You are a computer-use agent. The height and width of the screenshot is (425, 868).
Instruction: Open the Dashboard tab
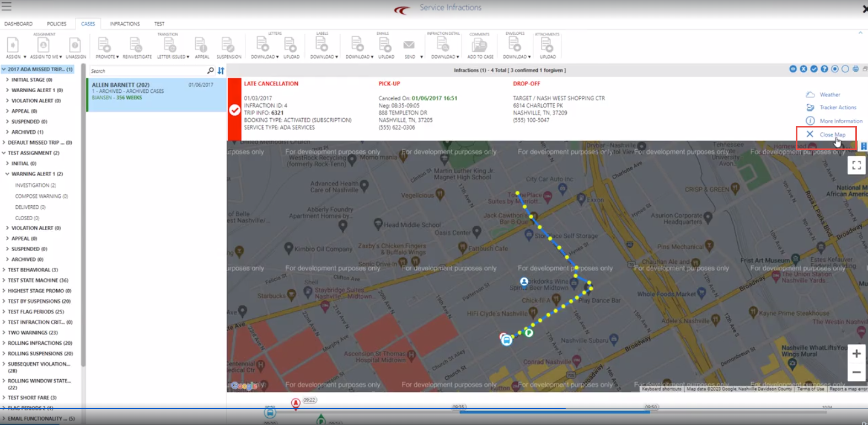(x=18, y=24)
